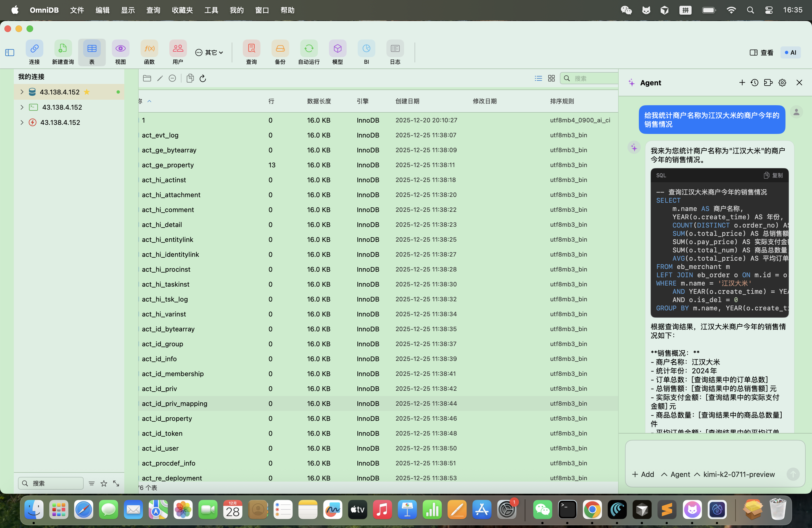Open the 查询 menu in menu bar

pos(153,10)
